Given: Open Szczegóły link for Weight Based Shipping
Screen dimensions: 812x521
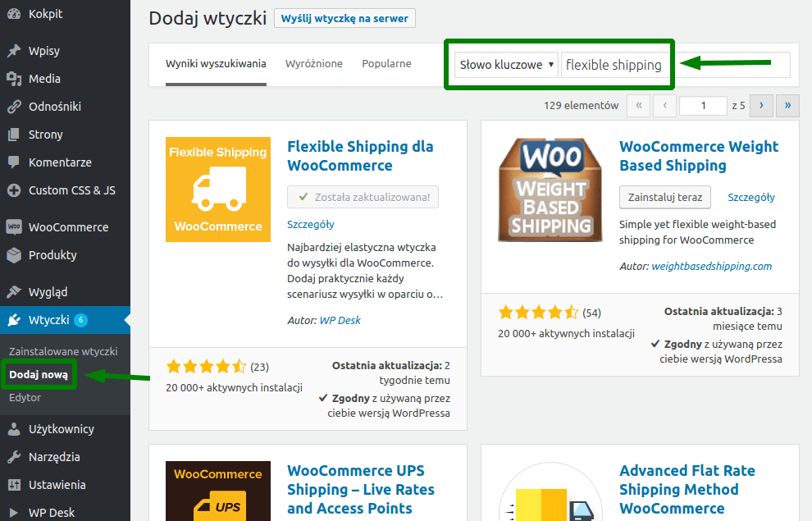Looking at the screenshot, I should coord(751,197).
